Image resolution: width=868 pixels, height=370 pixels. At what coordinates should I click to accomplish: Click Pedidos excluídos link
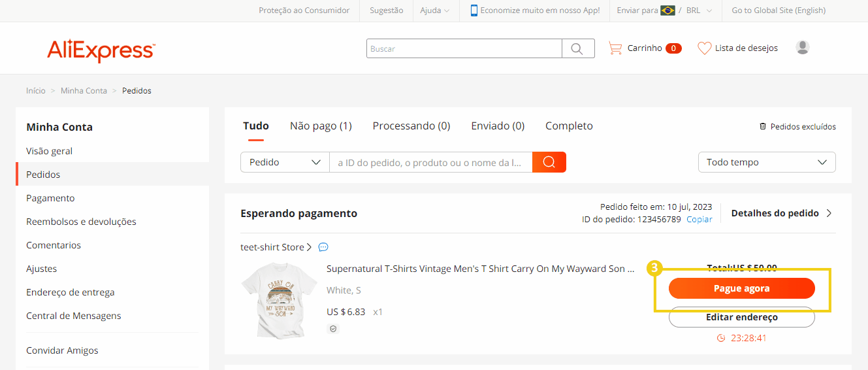click(x=803, y=126)
